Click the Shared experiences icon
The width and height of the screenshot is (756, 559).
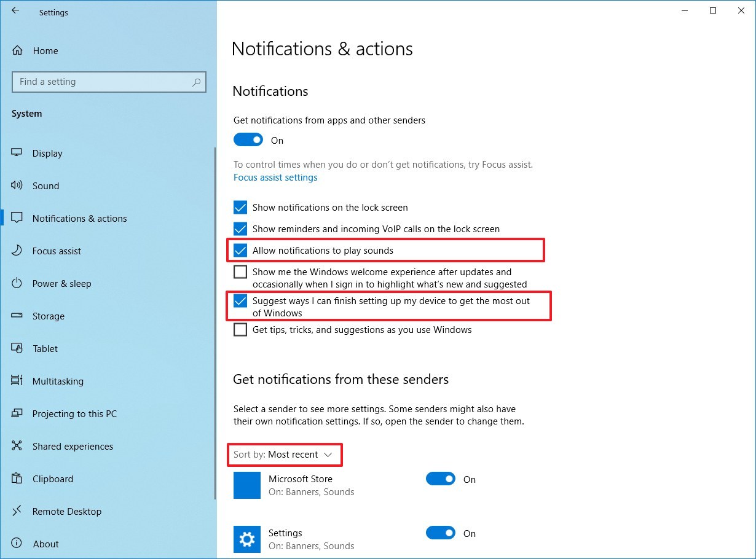(17, 446)
